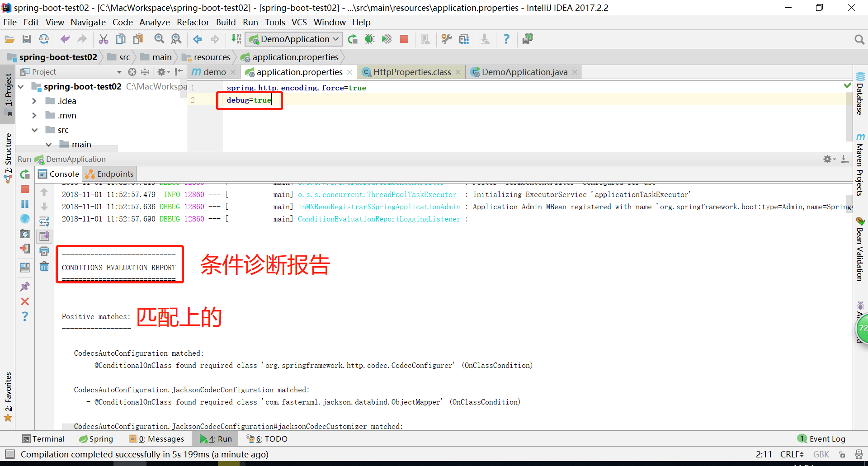Copy using the toolbar copy icon
This screenshot has height=466, width=868.
click(x=121, y=39)
